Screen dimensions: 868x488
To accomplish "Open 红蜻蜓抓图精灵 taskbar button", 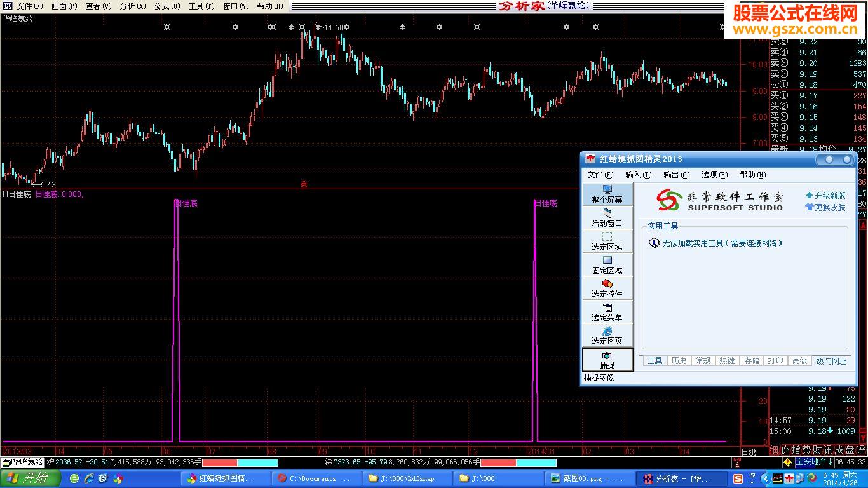I will click(x=226, y=478).
